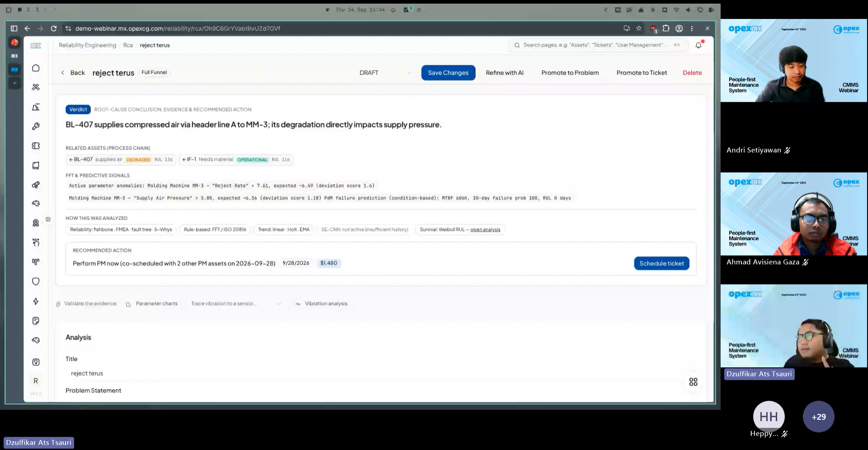Screen dimensions: 868x450
Task: Click the Bluetooth icon in system menu bar
Action: tap(653, 9)
